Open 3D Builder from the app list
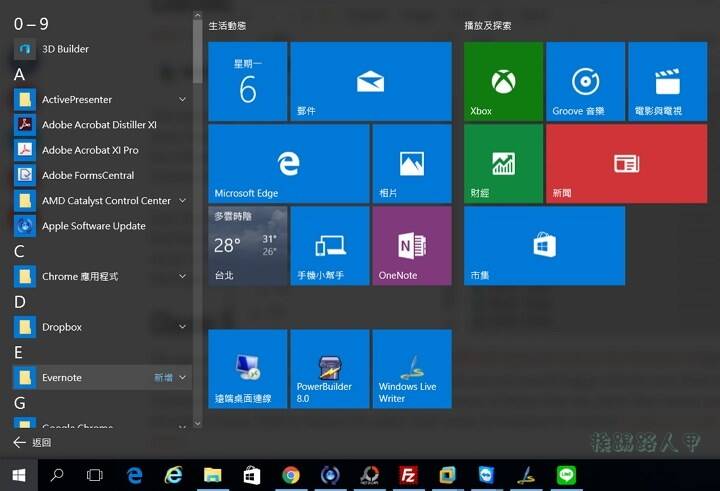This screenshot has height=491, width=720. coord(102,49)
